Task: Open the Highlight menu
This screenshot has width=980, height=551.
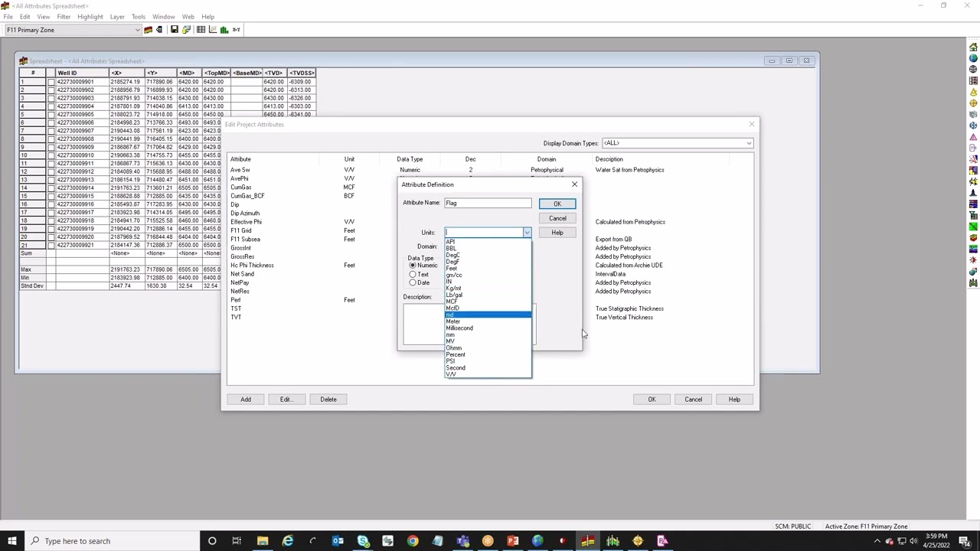Action: pyautogui.click(x=90, y=16)
